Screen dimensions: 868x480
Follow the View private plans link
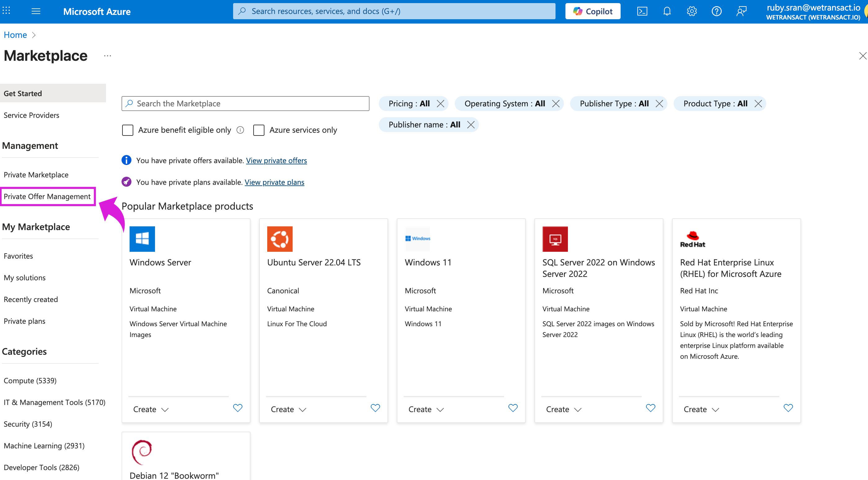click(x=274, y=182)
